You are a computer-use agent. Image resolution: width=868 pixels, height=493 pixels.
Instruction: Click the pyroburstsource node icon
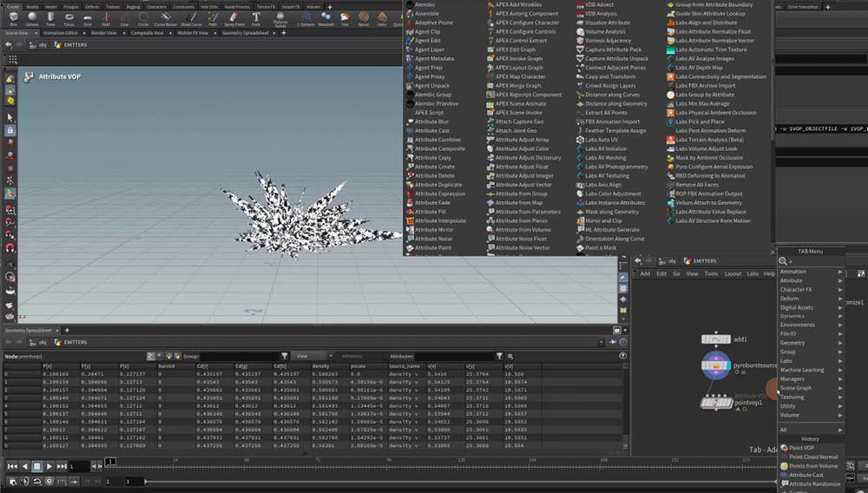(716, 366)
